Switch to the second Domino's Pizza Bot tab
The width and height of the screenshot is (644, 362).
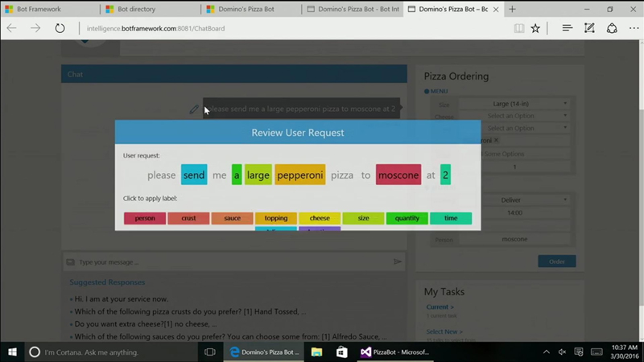[251, 9]
